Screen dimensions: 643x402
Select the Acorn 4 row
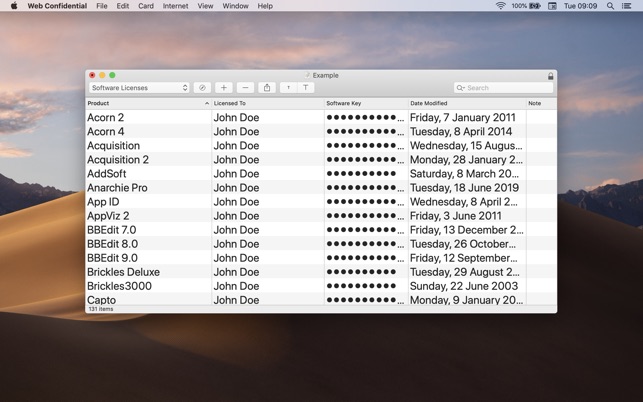point(321,131)
